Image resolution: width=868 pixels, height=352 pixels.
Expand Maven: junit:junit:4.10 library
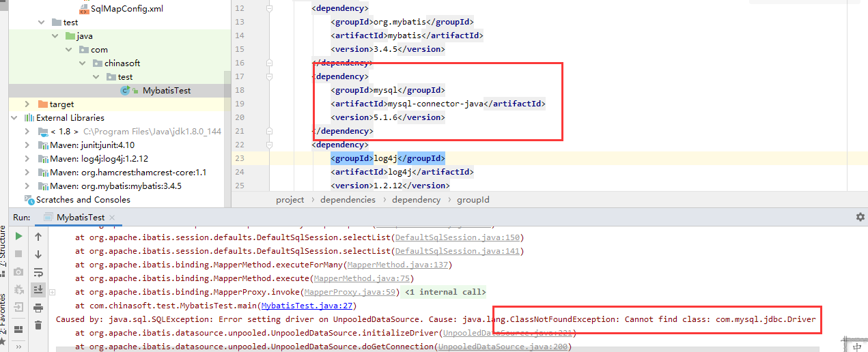tap(27, 145)
